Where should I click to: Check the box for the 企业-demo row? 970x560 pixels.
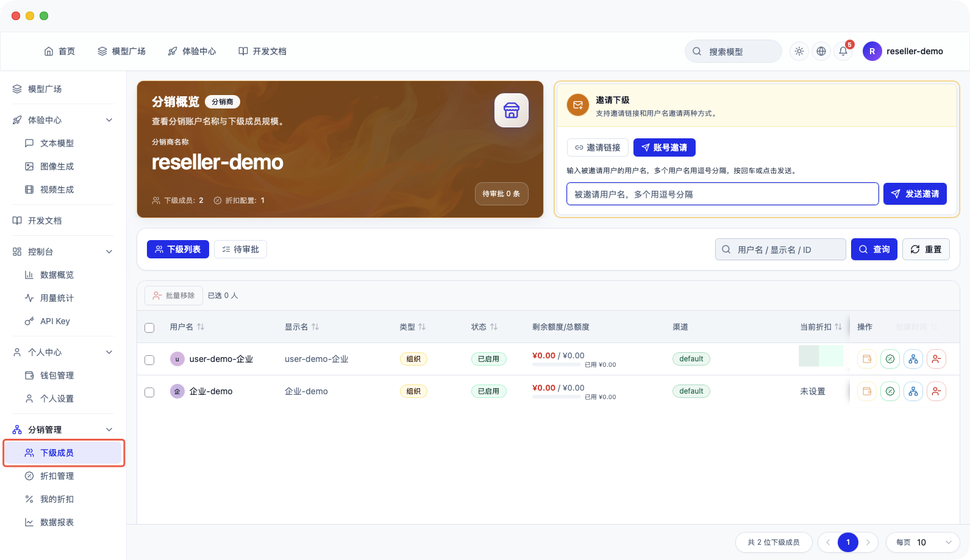[149, 392]
